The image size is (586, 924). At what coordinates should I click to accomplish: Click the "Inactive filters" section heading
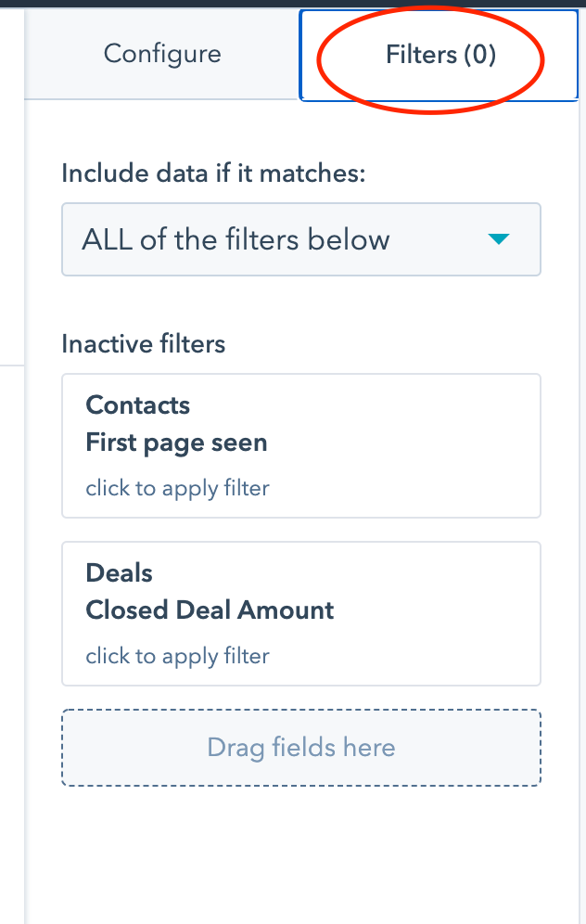pos(143,344)
